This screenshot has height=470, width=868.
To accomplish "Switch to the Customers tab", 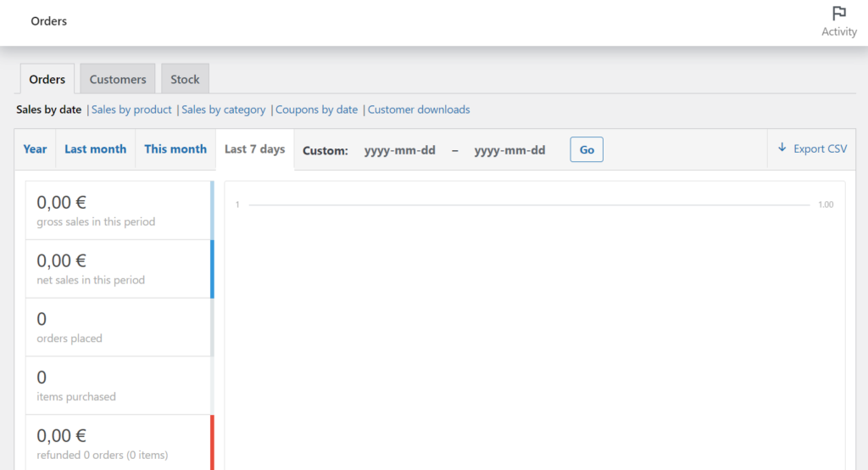I will click(118, 79).
